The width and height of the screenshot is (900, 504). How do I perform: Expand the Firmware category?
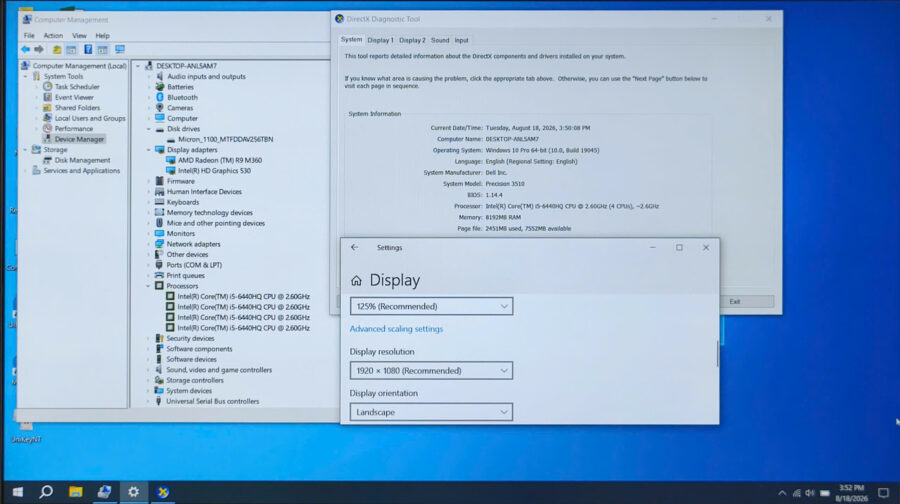(x=149, y=181)
